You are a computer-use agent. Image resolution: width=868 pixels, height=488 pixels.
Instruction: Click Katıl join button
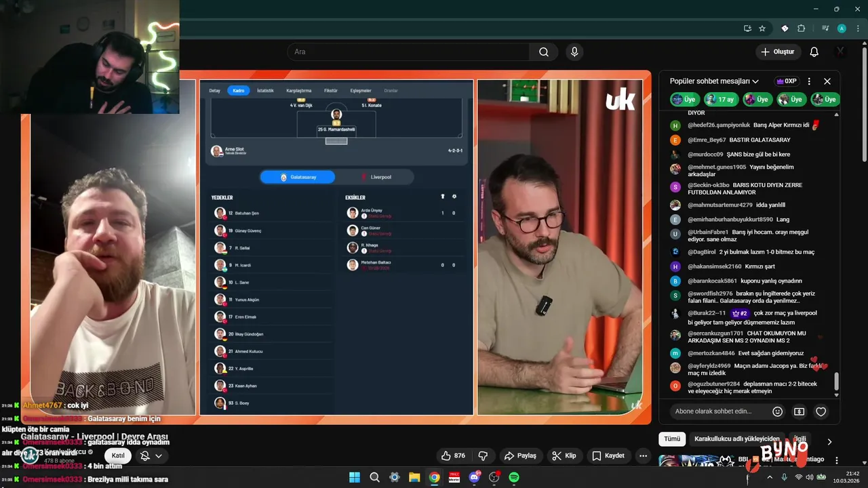[x=117, y=455]
